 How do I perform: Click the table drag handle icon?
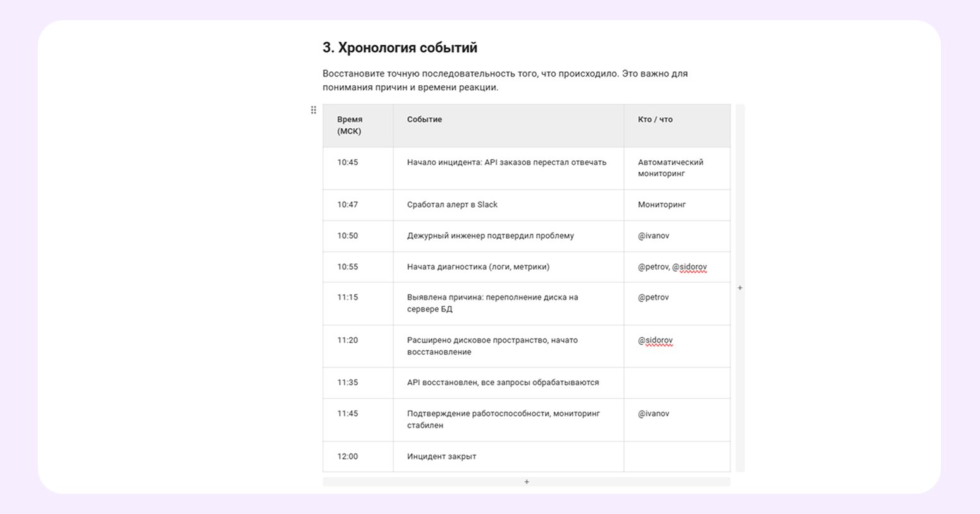(313, 111)
